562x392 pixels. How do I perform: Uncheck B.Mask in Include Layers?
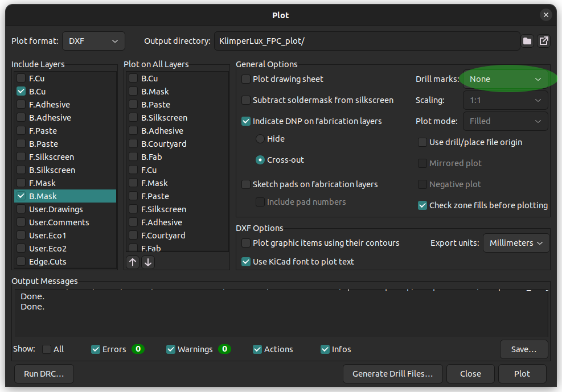coord(21,196)
